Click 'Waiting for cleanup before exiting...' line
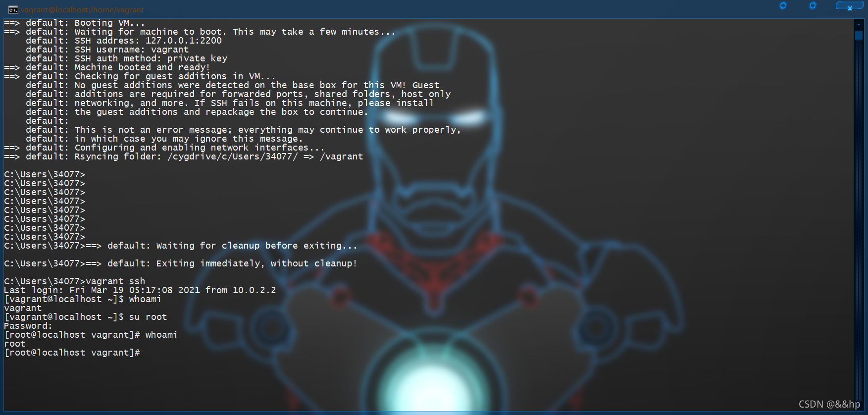 pos(181,246)
